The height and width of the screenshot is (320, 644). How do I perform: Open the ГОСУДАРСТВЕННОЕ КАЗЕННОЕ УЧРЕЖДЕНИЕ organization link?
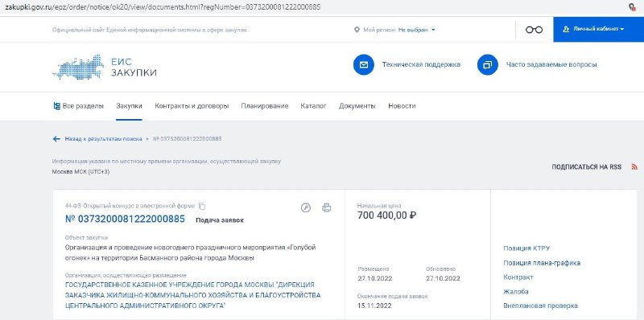[x=193, y=295]
